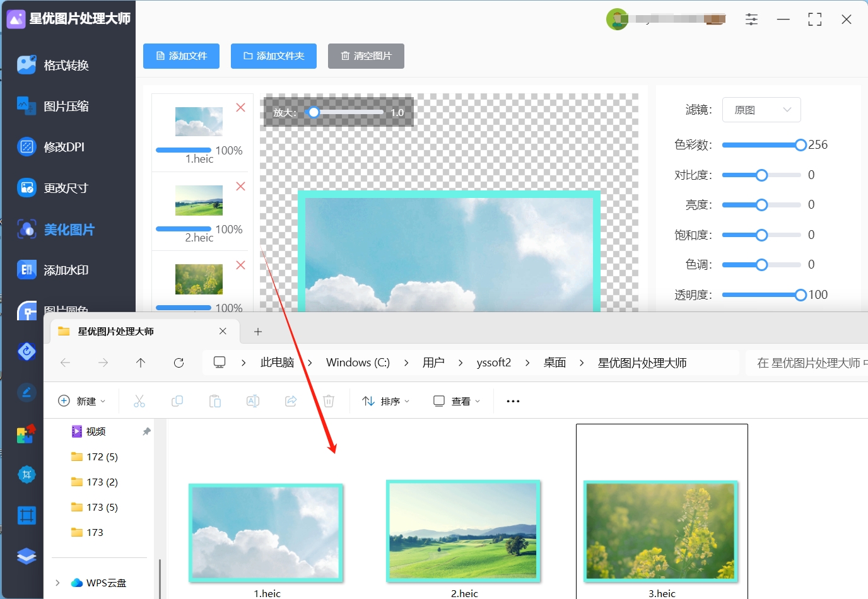The width and height of the screenshot is (868, 599).
Task: Open the 滤镜 filter dropdown showing 原图
Action: click(x=761, y=110)
